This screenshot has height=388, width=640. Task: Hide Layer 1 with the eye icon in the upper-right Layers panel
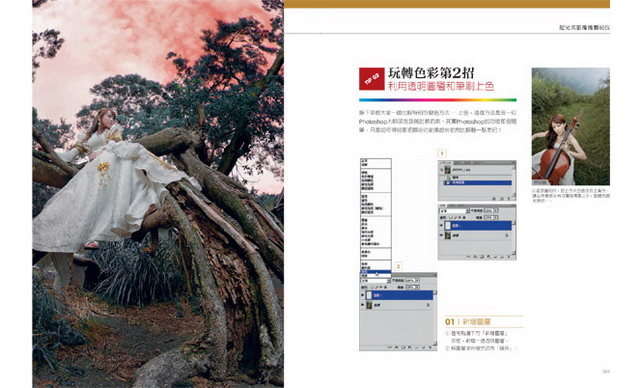click(441, 225)
